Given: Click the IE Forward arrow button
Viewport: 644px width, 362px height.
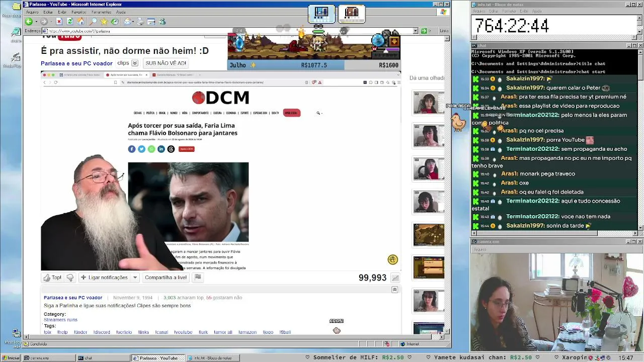Looking at the screenshot, I should click(x=44, y=22).
